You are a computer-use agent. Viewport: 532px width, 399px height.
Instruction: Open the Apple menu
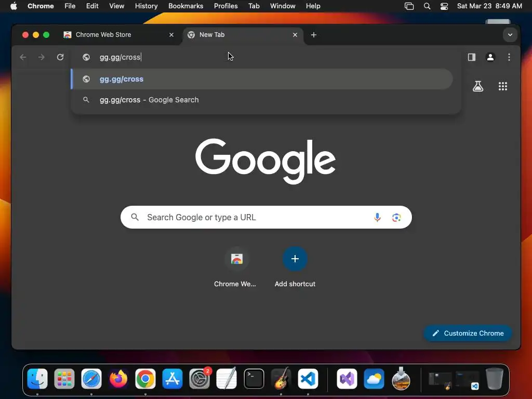point(14,6)
